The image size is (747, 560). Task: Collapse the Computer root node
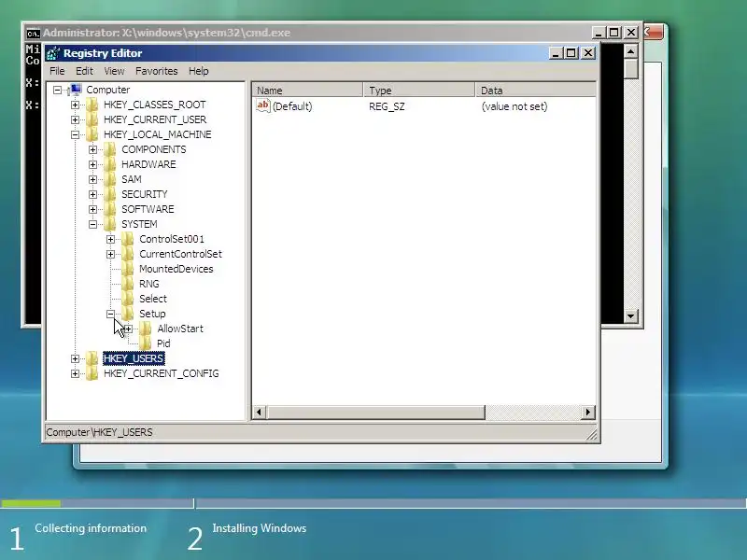(57, 90)
